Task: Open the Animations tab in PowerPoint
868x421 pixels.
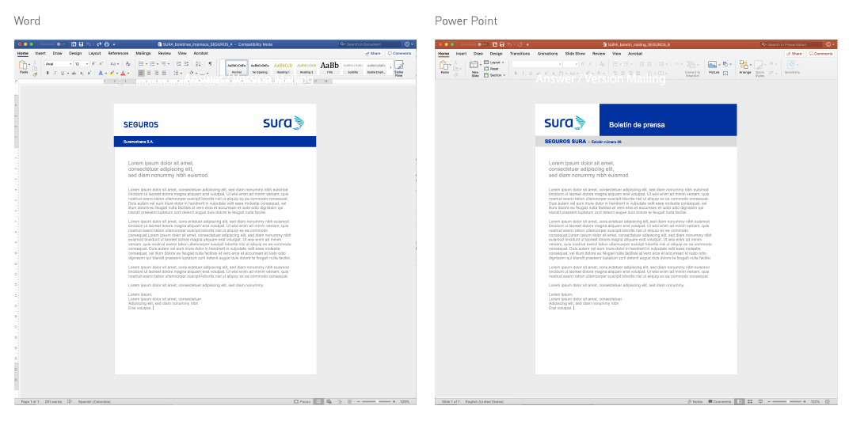Action: point(547,54)
